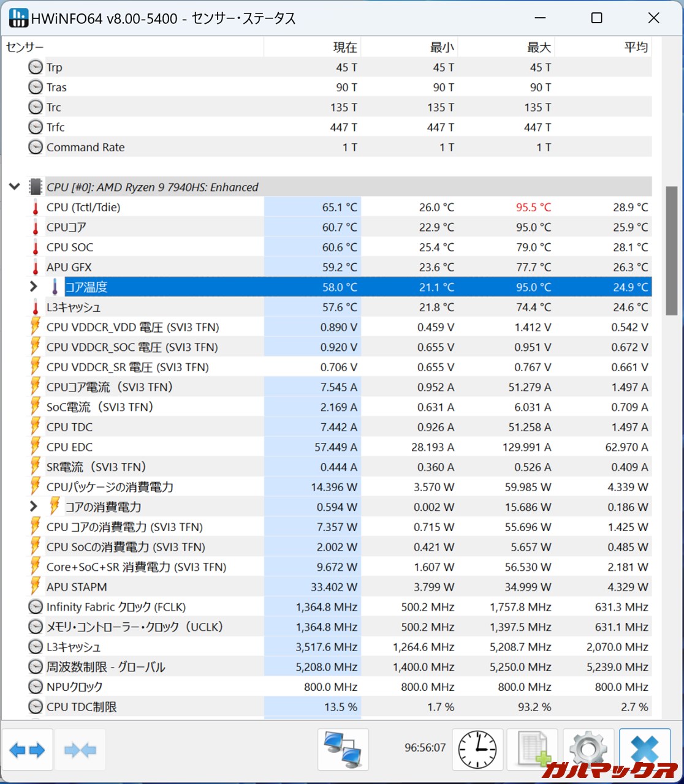Open the network remote monitoring icon
Viewport: 684px width, 784px height.
(343, 749)
